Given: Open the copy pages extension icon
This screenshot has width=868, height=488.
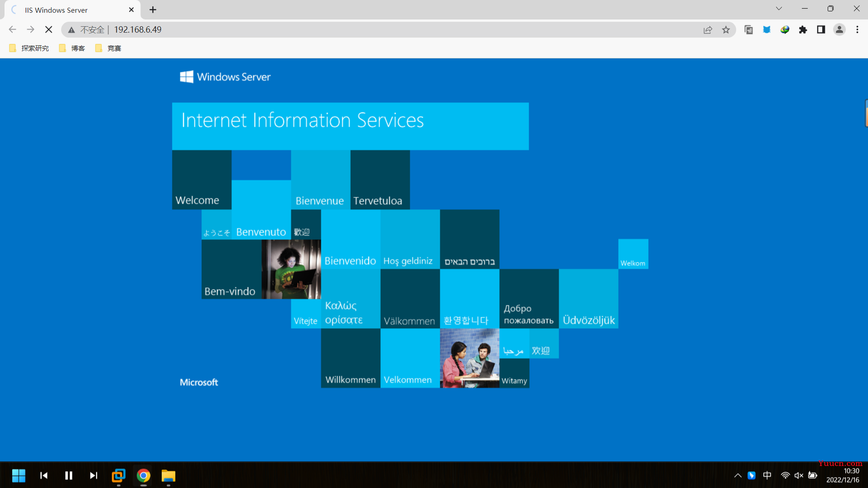Looking at the screenshot, I should point(748,30).
